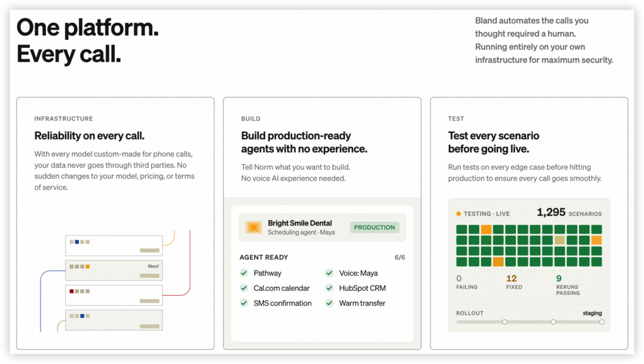Click the 'Reliability on every call.' heading
The image size is (644, 364).
coord(89,136)
